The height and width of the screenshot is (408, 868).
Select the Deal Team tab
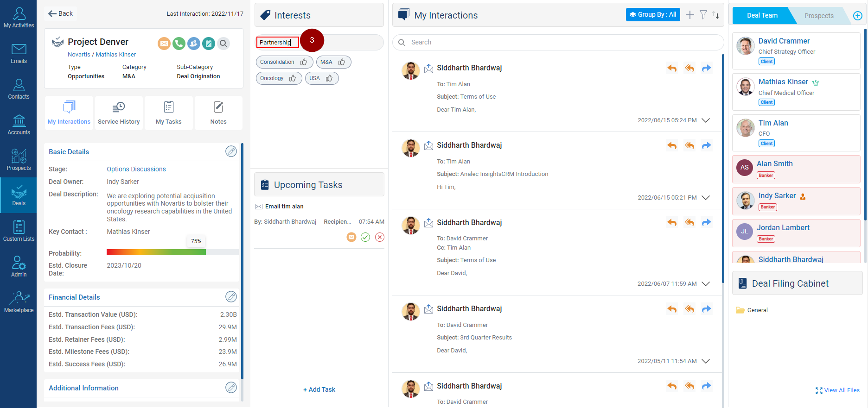(762, 15)
